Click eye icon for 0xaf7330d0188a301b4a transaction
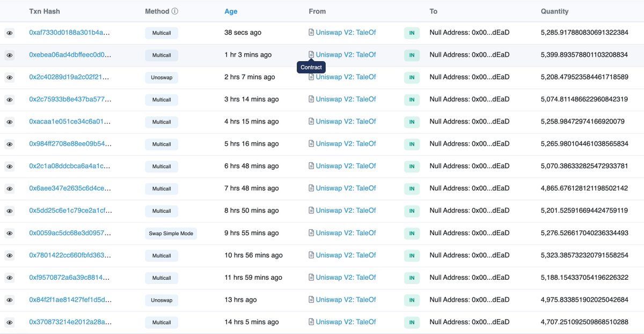This screenshot has width=644, height=334. pyautogui.click(x=10, y=33)
